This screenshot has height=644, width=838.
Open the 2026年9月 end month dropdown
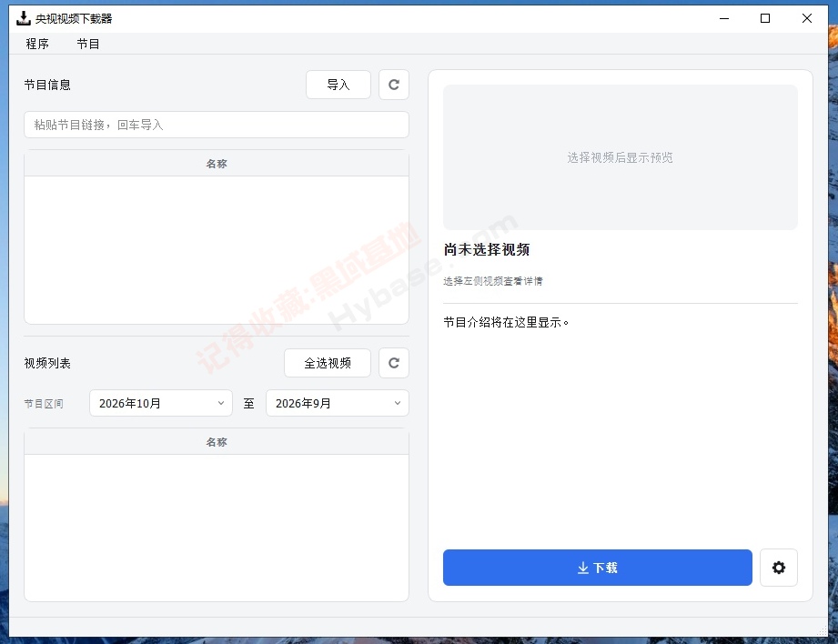[x=338, y=403]
